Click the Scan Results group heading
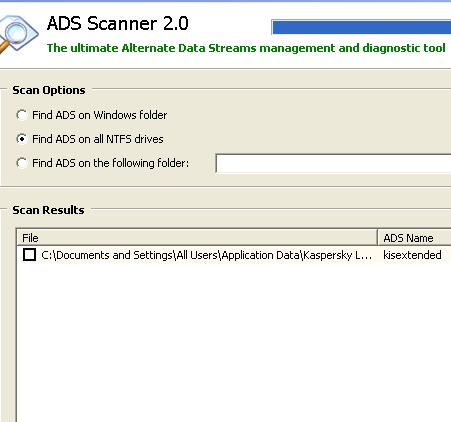This screenshot has height=422, width=451. point(48,210)
